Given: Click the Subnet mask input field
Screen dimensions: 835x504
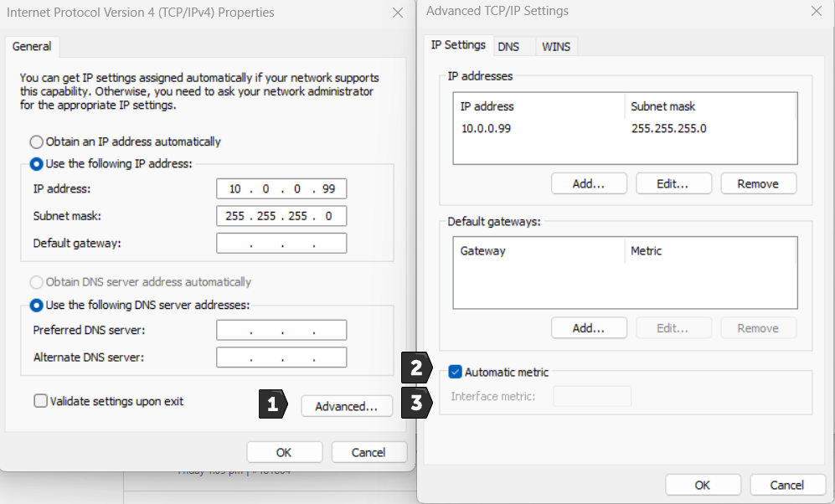Looking at the screenshot, I should click(x=281, y=216).
